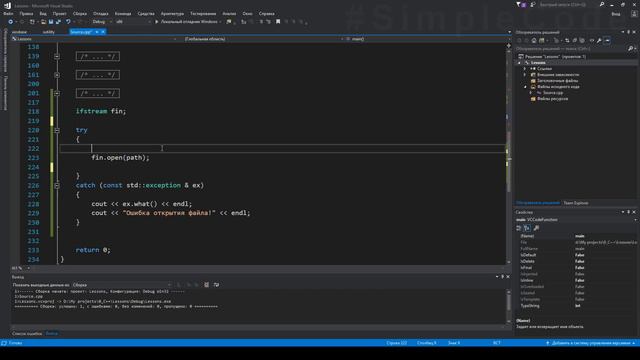Click the Save file toolbar icon
The image size is (640, 360).
point(51,22)
